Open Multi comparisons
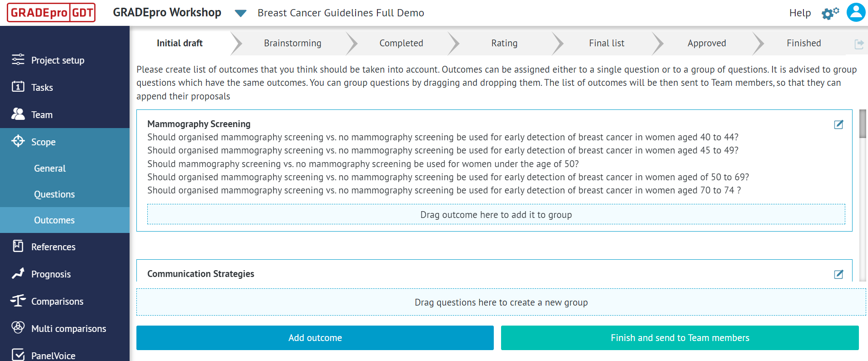Image resolution: width=868 pixels, height=361 pixels. point(68,328)
